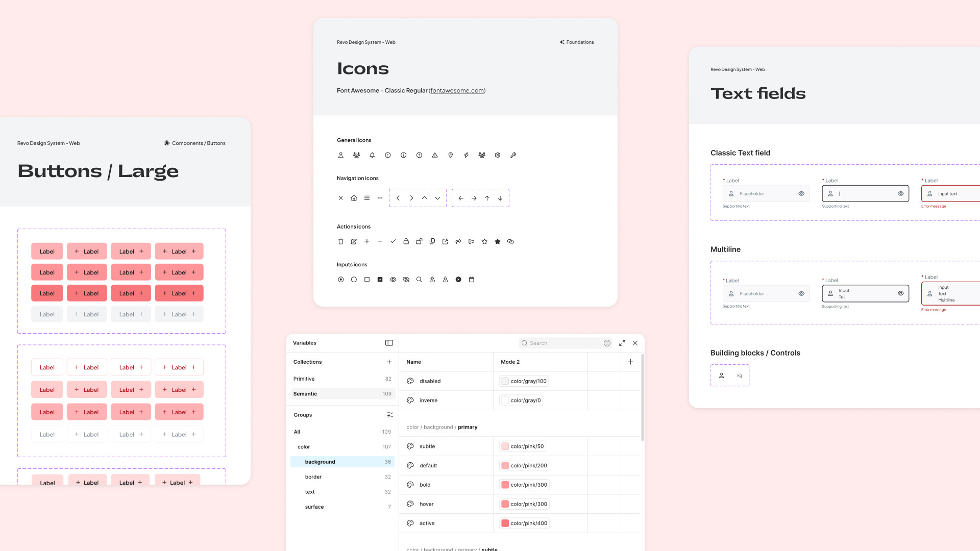
Task: Expand the Variables panel to full size
Action: (622, 343)
